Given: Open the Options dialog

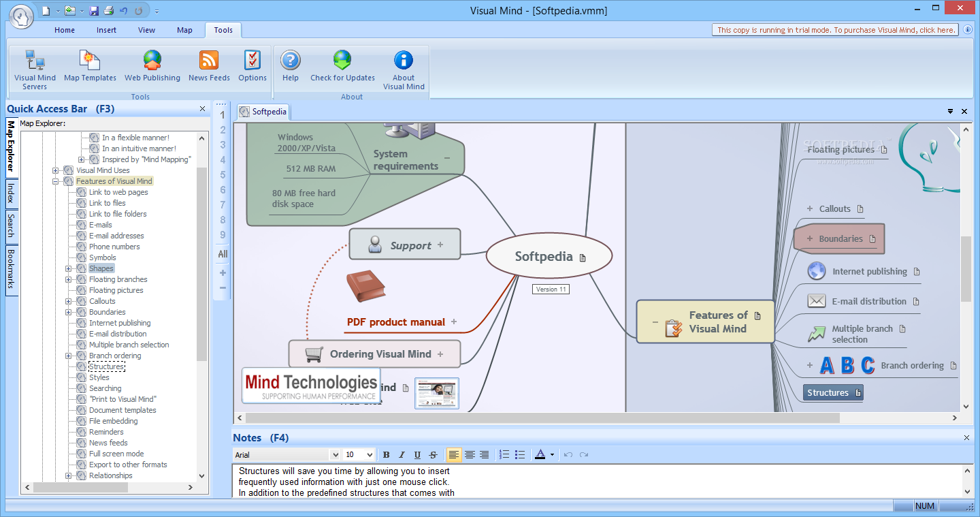Looking at the screenshot, I should (252, 66).
